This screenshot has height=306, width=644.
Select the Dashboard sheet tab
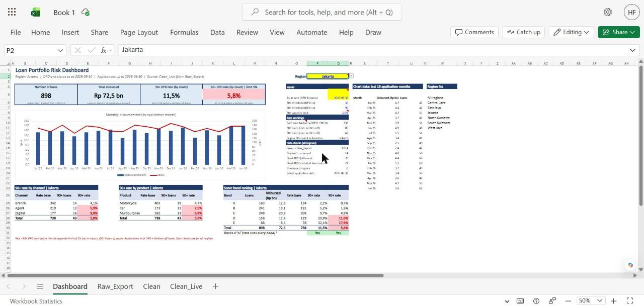pyautogui.click(x=70, y=286)
